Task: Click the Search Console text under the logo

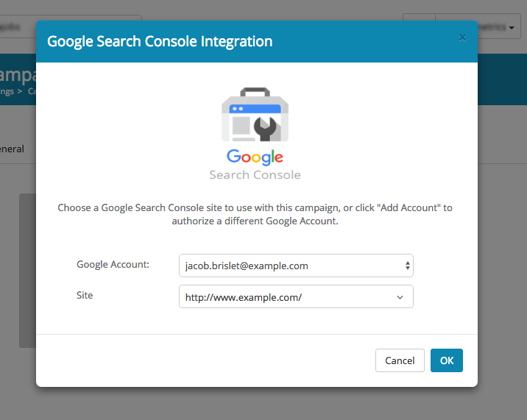Action: point(255,175)
